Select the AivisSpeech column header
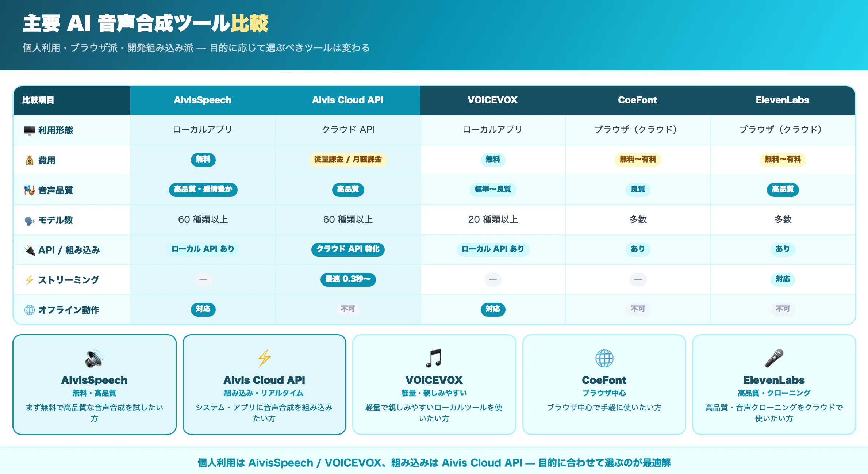This screenshot has width=868, height=474. click(203, 100)
